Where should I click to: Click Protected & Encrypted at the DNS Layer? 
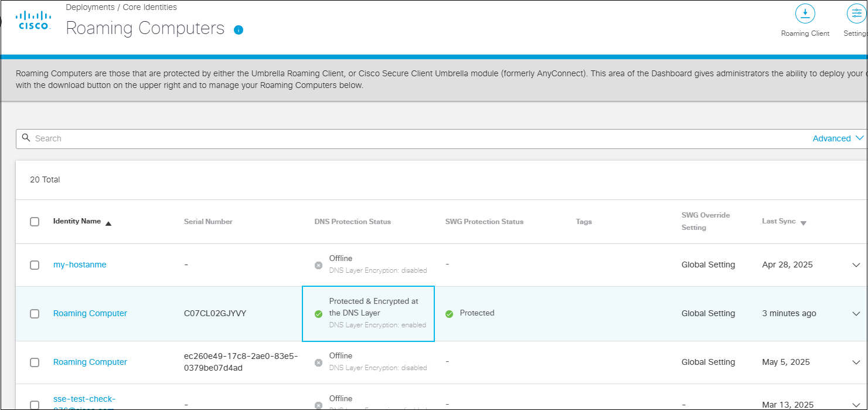point(374,307)
